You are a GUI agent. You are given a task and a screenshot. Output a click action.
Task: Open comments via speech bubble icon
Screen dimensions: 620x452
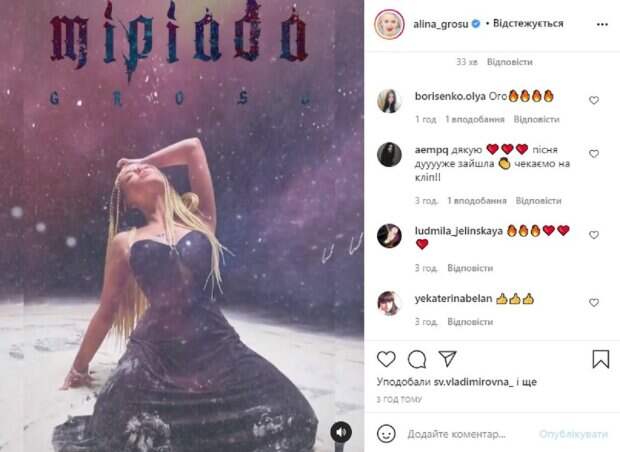click(417, 359)
